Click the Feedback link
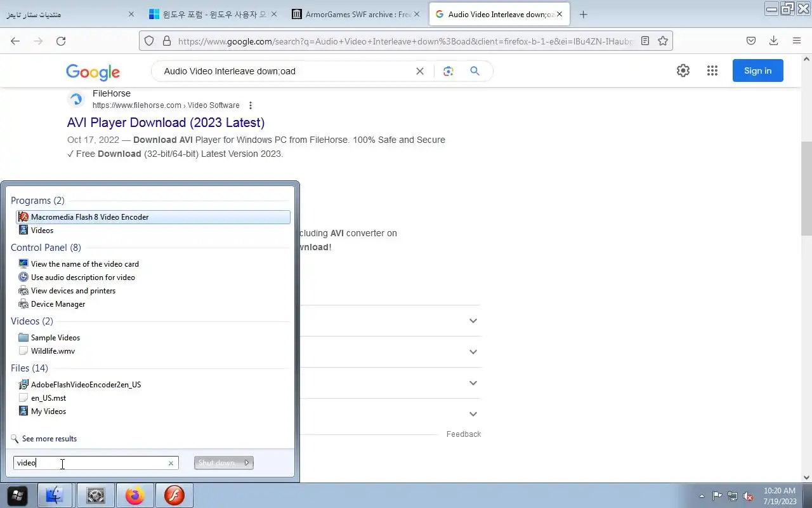The width and height of the screenshot is (812, 508). point(464,434)
